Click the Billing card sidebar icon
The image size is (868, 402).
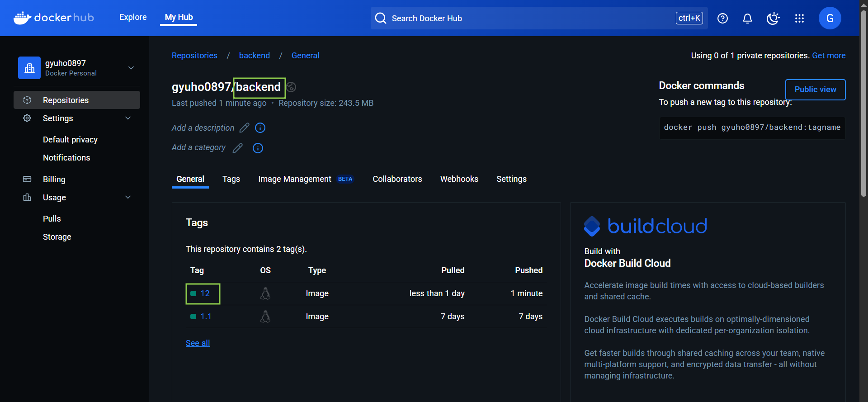[x=27, y=179]
